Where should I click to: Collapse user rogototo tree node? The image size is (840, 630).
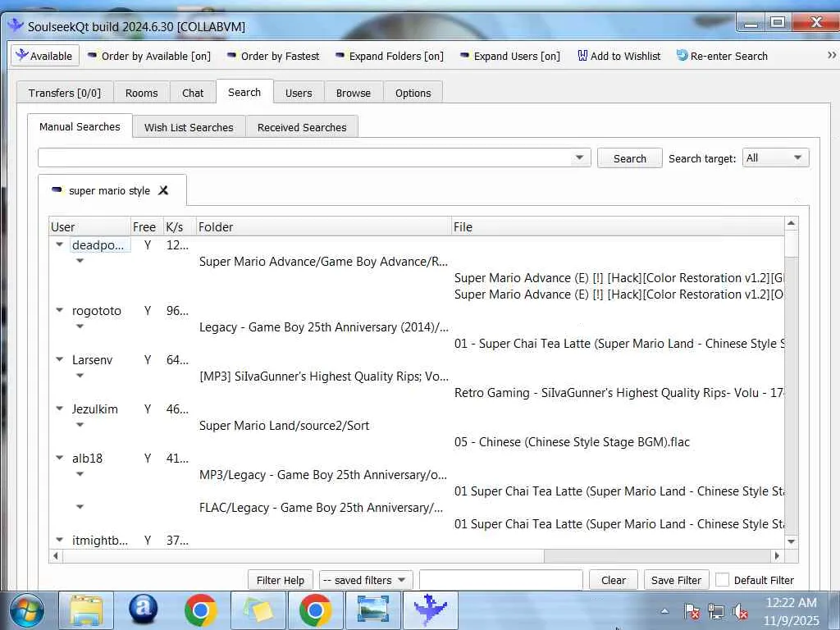59,310
